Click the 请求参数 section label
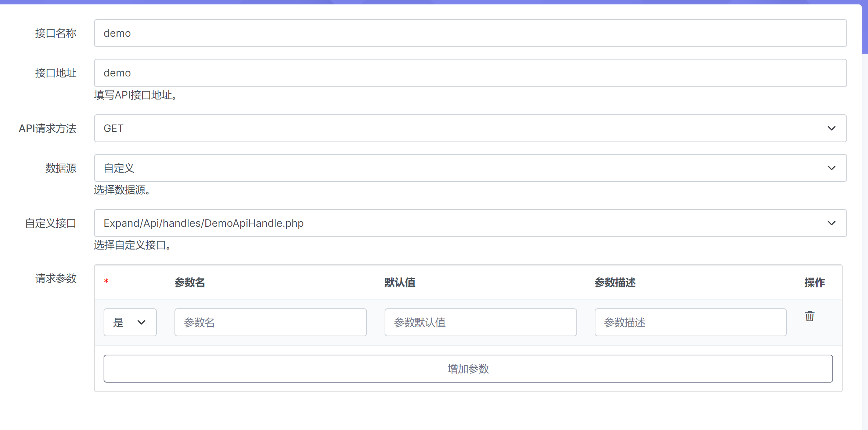The image size is (868, 430). pyautogui.click(x=55, y=279)
